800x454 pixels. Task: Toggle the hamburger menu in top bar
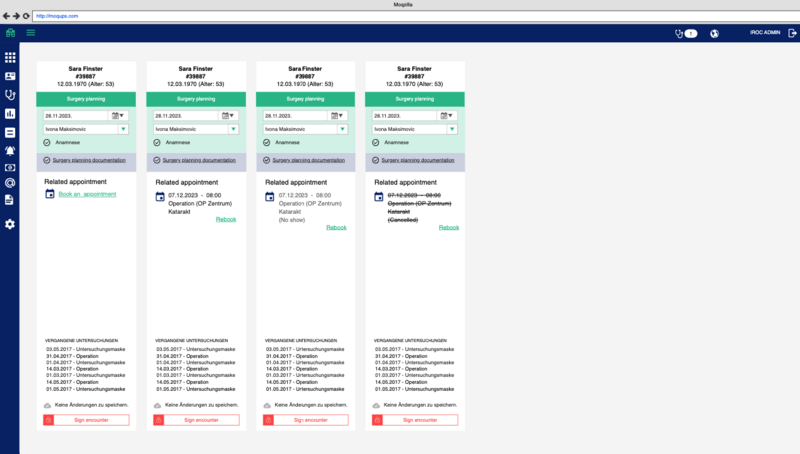point(31,33)
